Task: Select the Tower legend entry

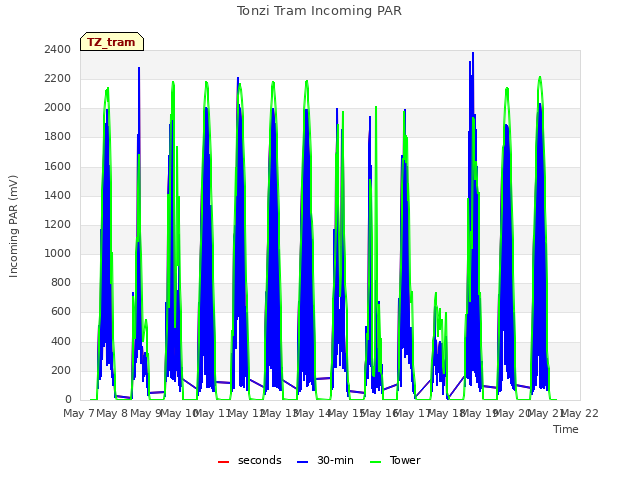Action: [395, 460]
